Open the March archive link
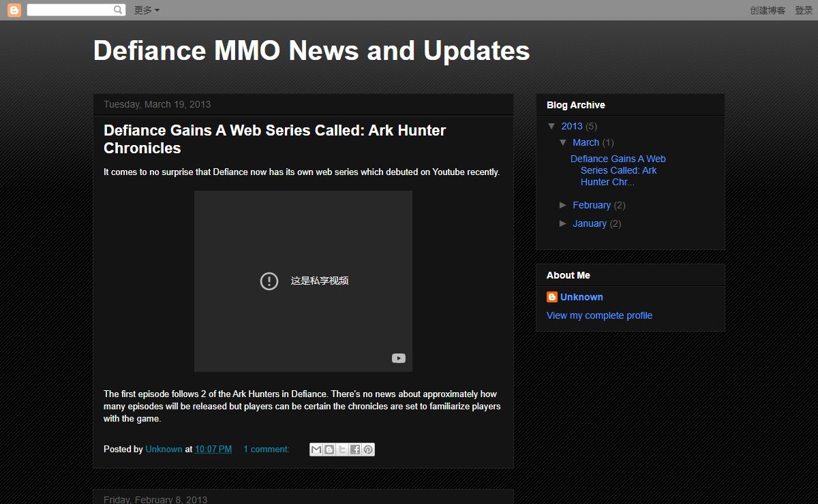The image size is (818, 504). point(586,142)
